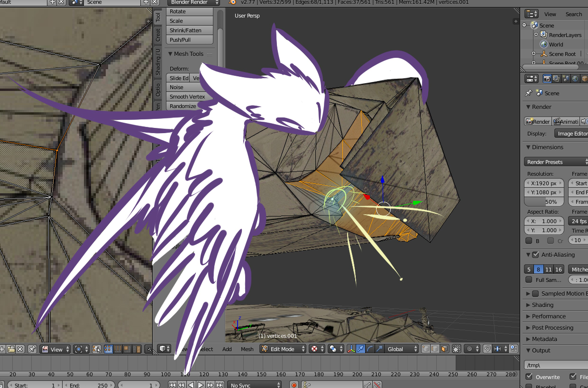Enable the translate manipulator arrow

point(360,349)
